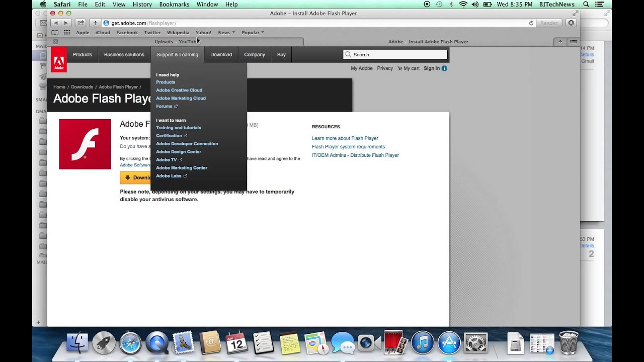Click the Adobe logo in header
The height and width of the screenshot is (362, 644).
pyautogui.click(x=59, y=59)
